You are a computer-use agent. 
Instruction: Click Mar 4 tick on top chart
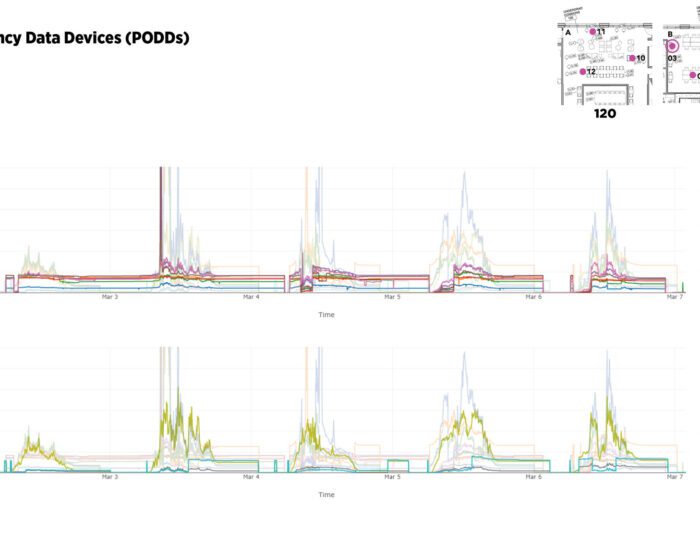pos(250,297)
